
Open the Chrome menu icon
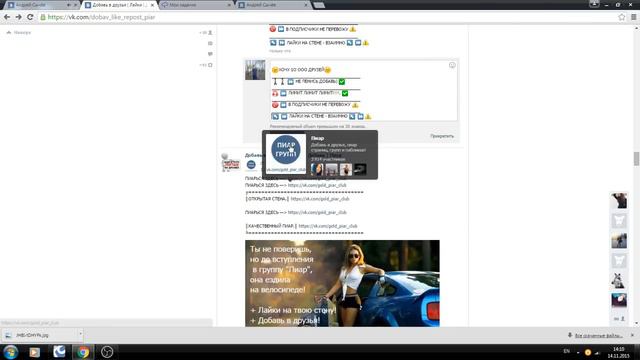click(x=633, y=17)
